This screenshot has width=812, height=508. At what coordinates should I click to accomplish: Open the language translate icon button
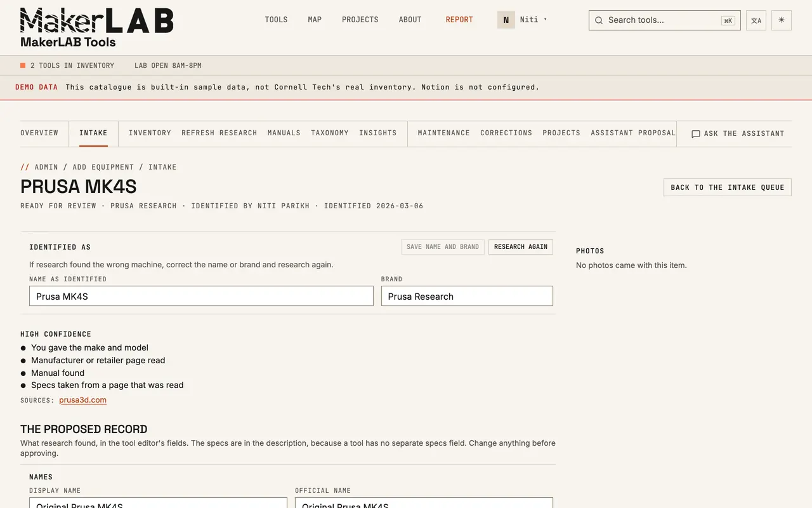[x=756, y=20]
